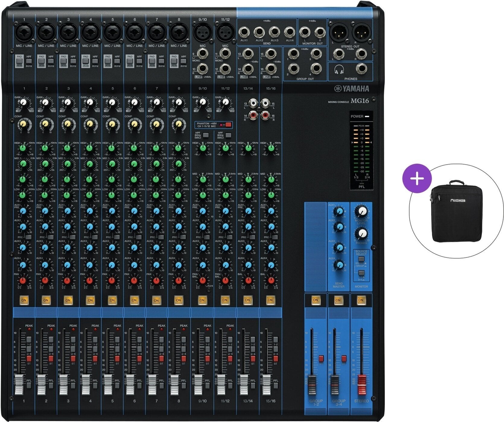The width and height of the screenshot is (504, 422).
Task: Click channel 5 green HIGH EQ knob
Action: 112,148
